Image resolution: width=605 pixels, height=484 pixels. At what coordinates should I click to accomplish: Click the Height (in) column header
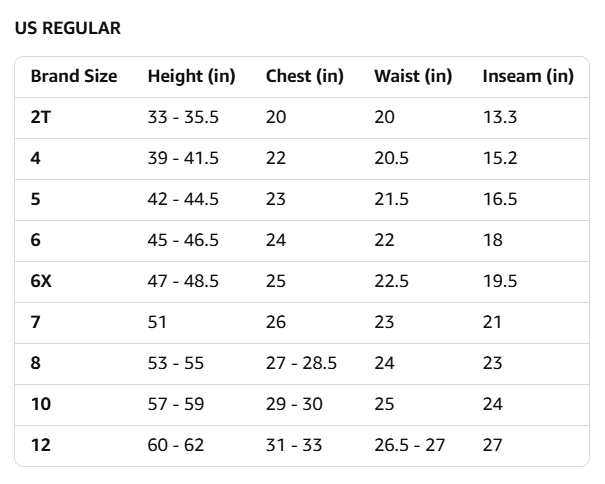[192, 76]
